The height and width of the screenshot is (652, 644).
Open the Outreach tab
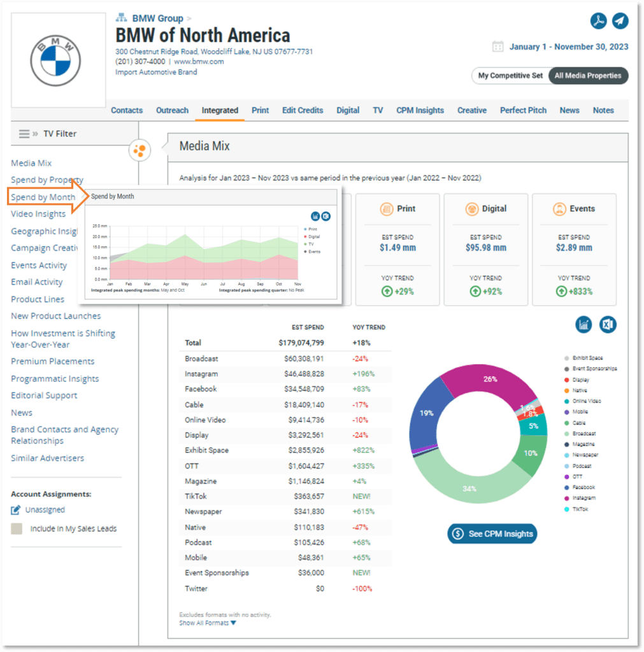pos(172,110)
